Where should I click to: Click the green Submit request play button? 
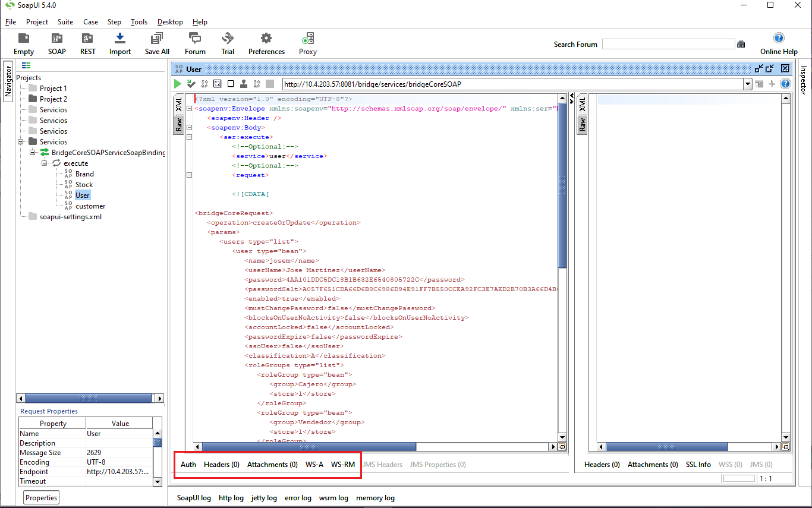(178, 84)
